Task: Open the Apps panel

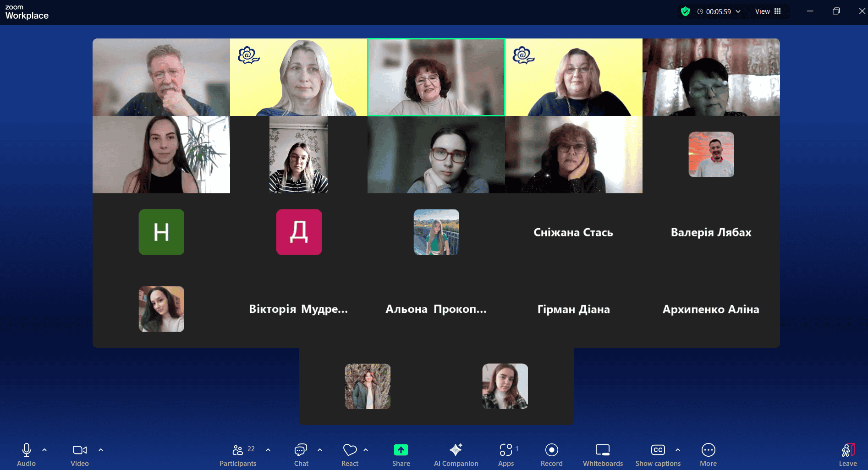Action: 506,454
